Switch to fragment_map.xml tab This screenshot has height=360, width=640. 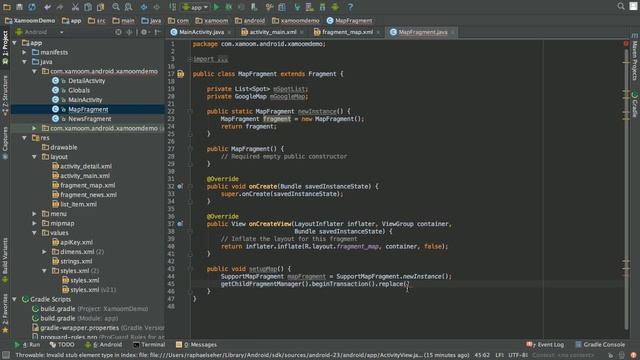point(347,32)
